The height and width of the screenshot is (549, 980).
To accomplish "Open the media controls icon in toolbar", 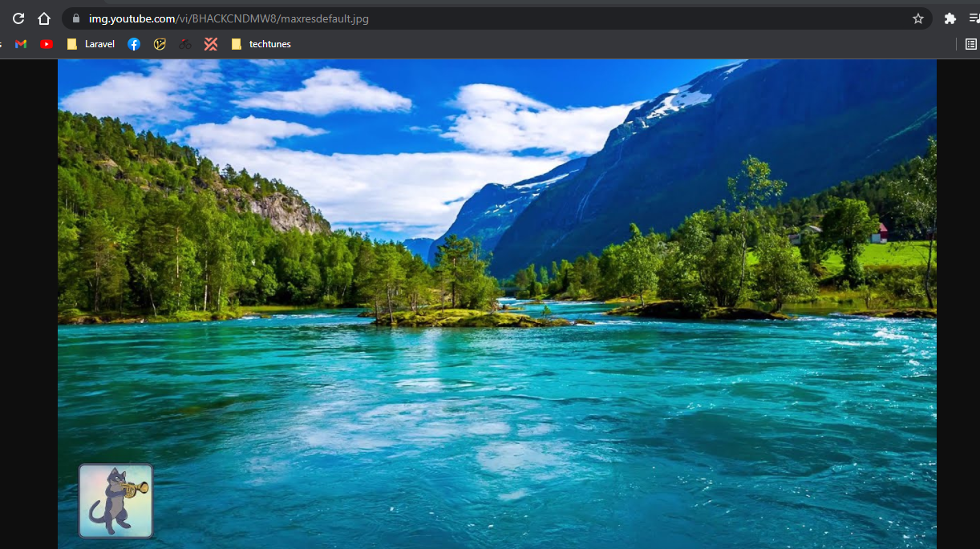I will point(974,18).
